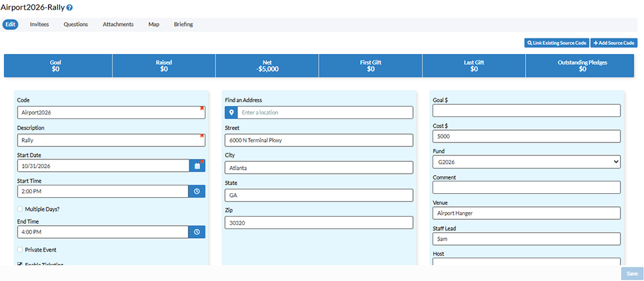This screenshot has width=644, height=281.
Task: Click Staff Lead field containing Sam
Action: pos(526,239)
